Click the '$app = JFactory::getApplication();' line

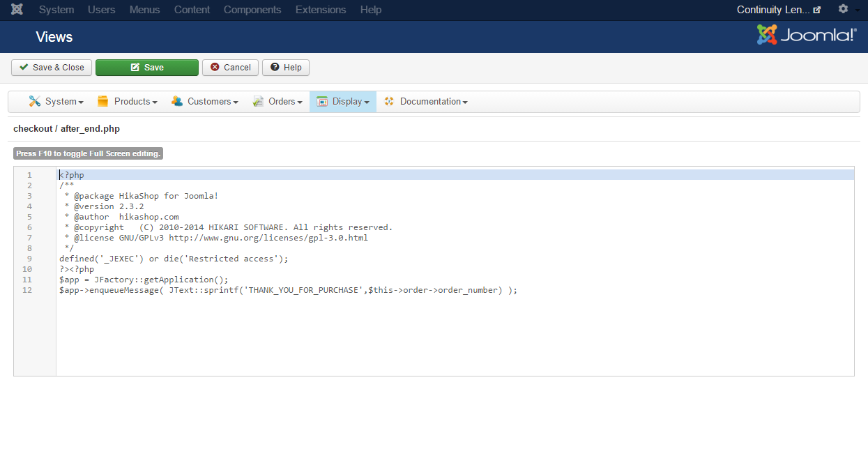[x=144, y=280]
